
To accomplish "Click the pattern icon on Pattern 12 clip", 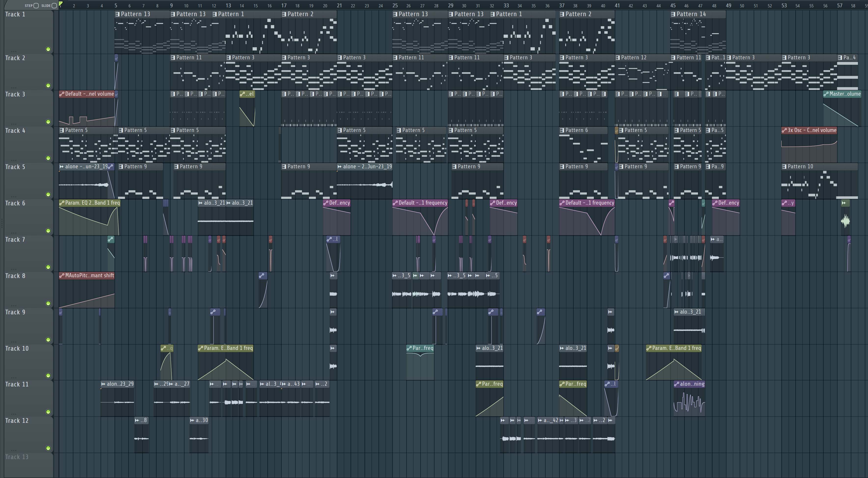I will pos(618,58).
